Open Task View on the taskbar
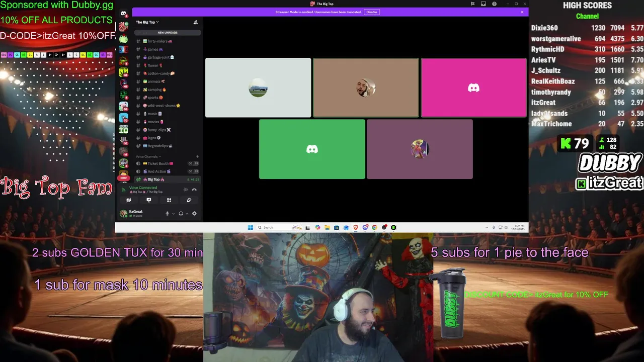The height and width of the screenshot is (362, 644). [308, 227]
